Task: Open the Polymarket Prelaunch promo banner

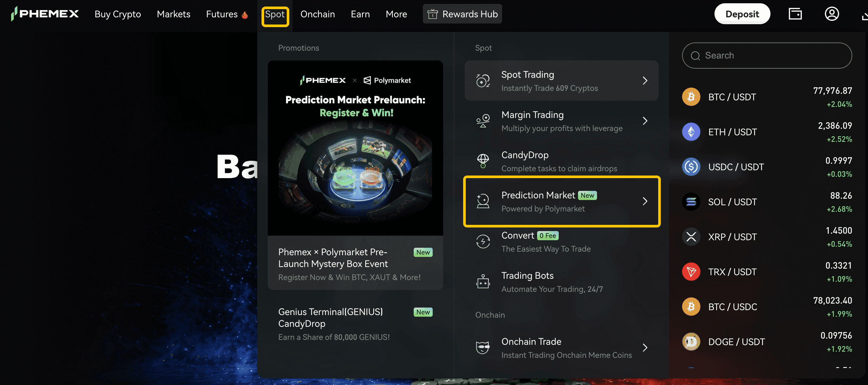Action: click(x=355, y=148)
